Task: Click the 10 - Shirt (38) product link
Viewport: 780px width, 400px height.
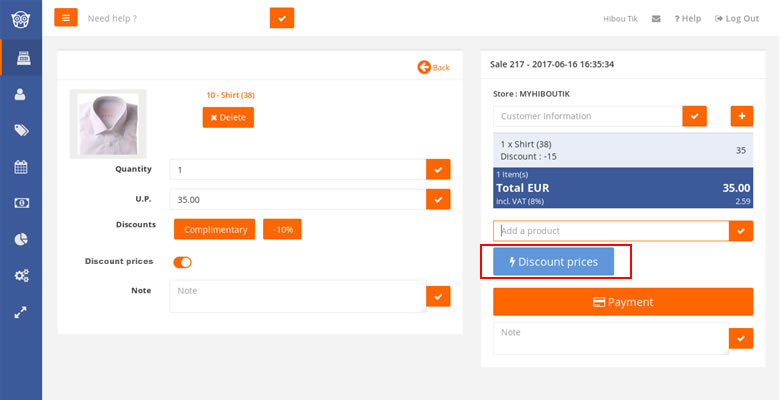Action: tap(230, 95)
